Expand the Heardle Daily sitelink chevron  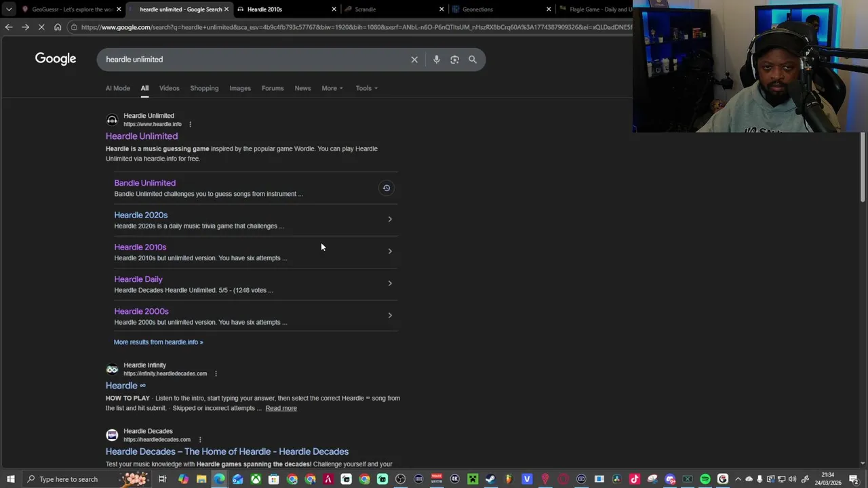[390, 283]
